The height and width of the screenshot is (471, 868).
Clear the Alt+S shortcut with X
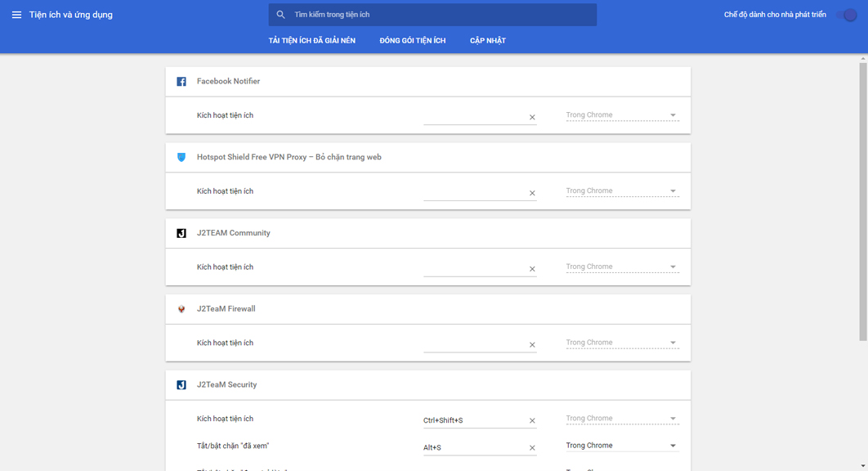coord(532,448)
